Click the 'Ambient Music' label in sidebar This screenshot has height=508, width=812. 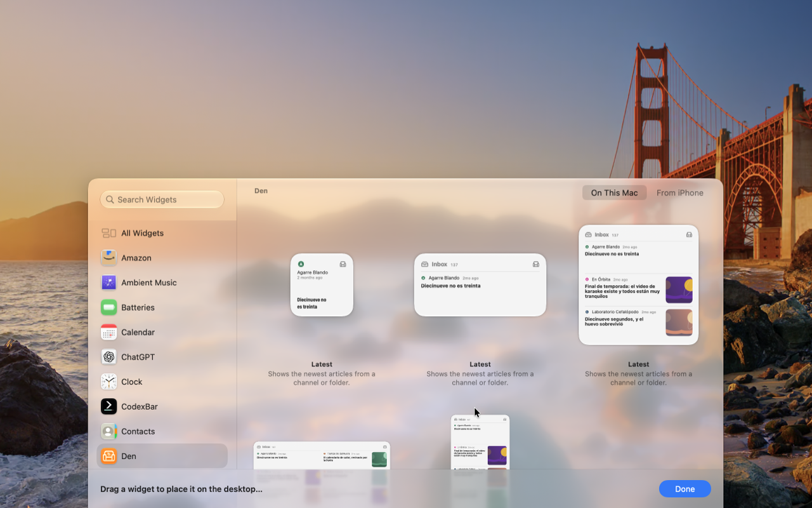tap(149, 283)
